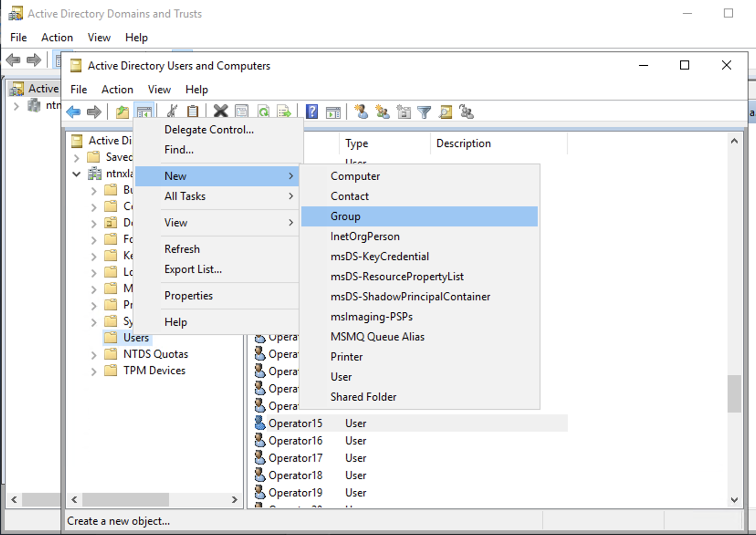Select the Users folder in tree

click(x=136, y=338)
